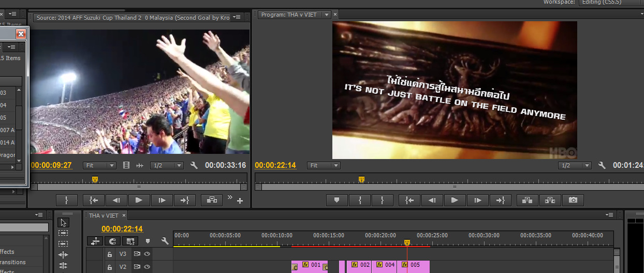The width and height of the screenshot is (644, 273).
Task: Open Source monitor 1/2 playback resolution dropdown
Action: [167, 166]
